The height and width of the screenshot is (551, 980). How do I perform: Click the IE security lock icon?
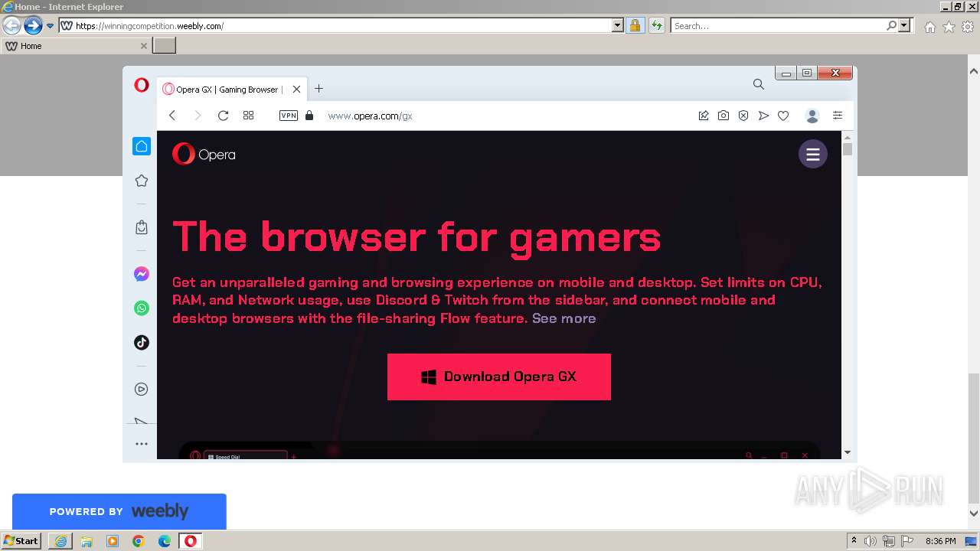pyautogui.click(x=635, y=26)
